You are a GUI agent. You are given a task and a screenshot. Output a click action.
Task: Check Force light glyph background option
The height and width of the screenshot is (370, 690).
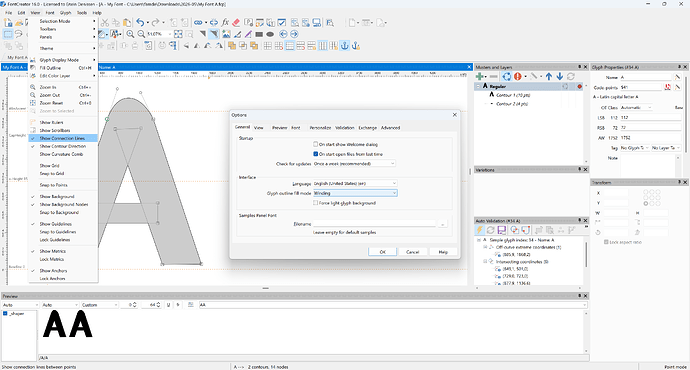point(316,203)
